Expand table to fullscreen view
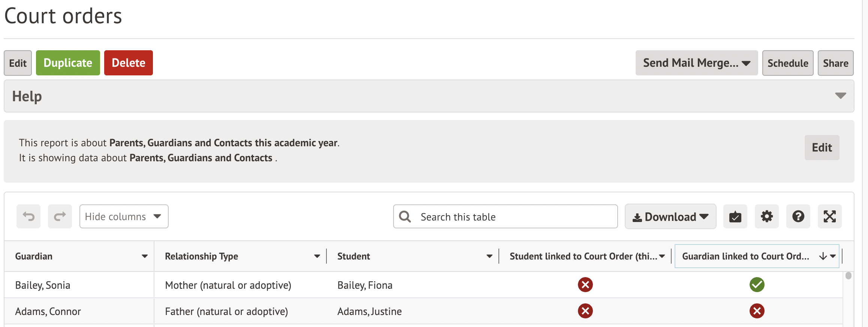This screenshot has height=327, width=868. [829, 216]
